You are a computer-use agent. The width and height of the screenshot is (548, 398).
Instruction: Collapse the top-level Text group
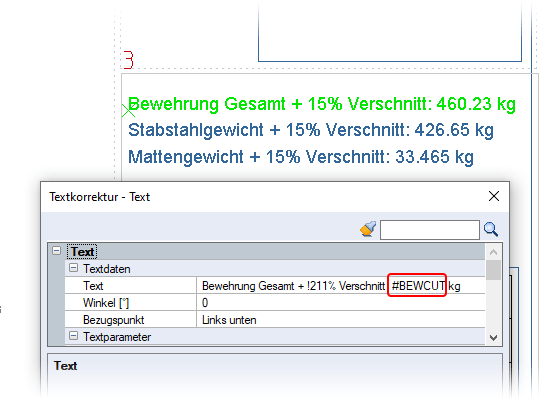pos(56,251)
